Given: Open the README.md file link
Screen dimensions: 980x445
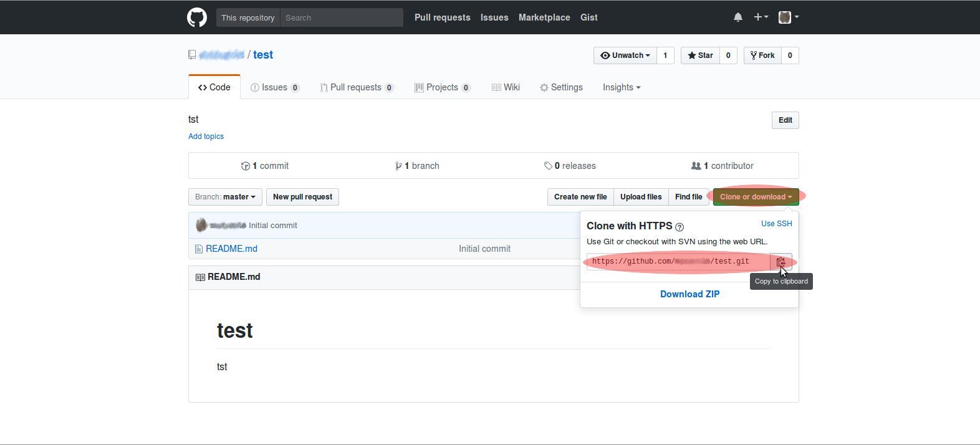Looking at the screenshot, I should pos(231,249).
